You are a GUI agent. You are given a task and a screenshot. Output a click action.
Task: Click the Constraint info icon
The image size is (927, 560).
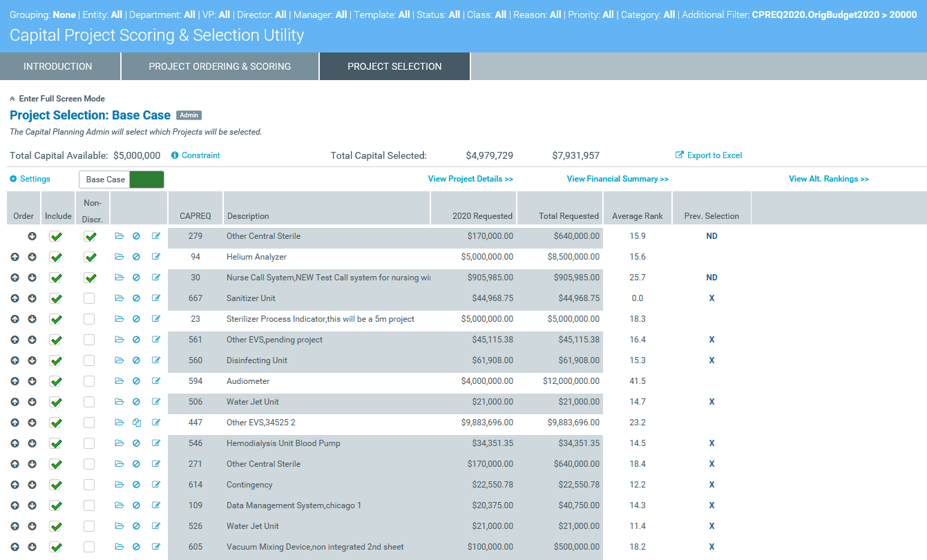[x=175, y=155]
